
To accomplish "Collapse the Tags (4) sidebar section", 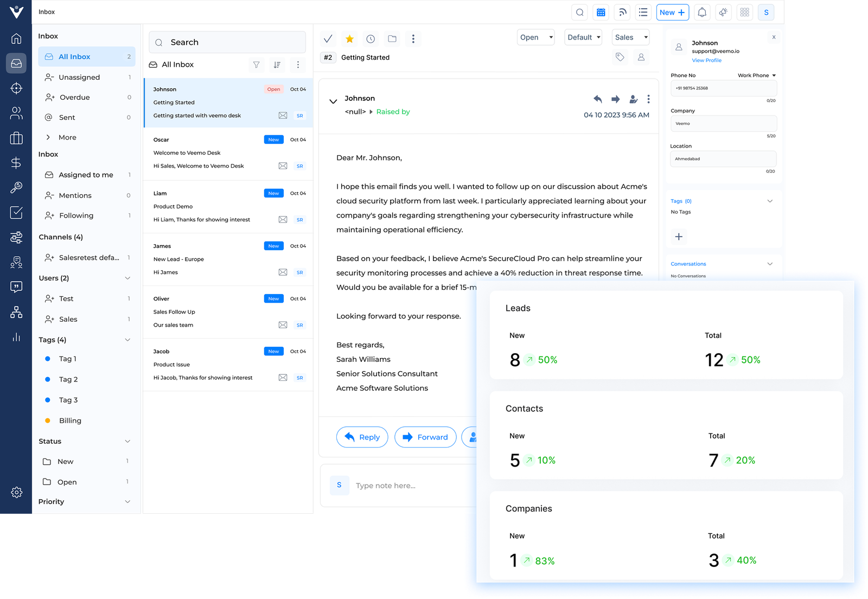I will pos(127,340).
